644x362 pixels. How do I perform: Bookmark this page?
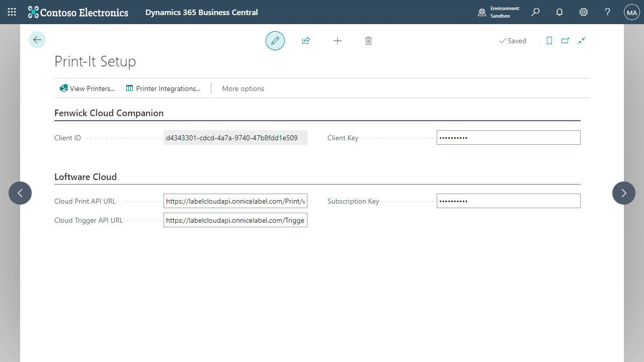pyautogui.click(x=549, y=41)
